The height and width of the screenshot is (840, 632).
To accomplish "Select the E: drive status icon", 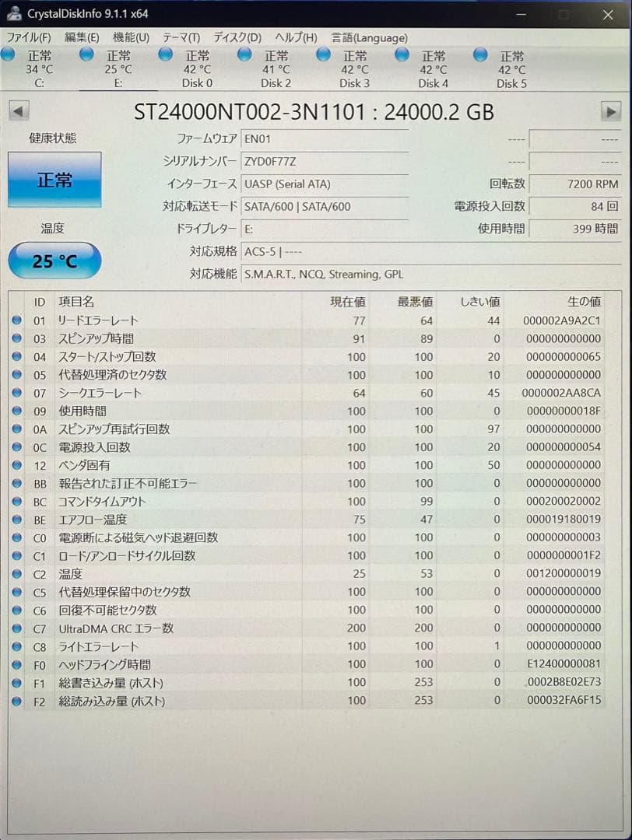I will (x=86, y=54).
